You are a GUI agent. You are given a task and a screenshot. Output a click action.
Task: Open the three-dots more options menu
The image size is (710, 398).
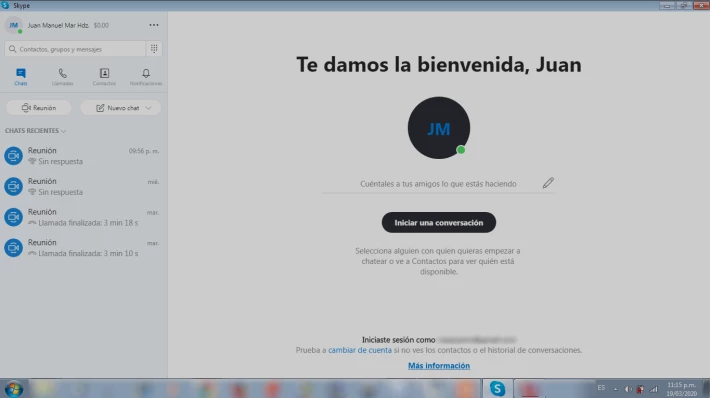tap(154, 25)
